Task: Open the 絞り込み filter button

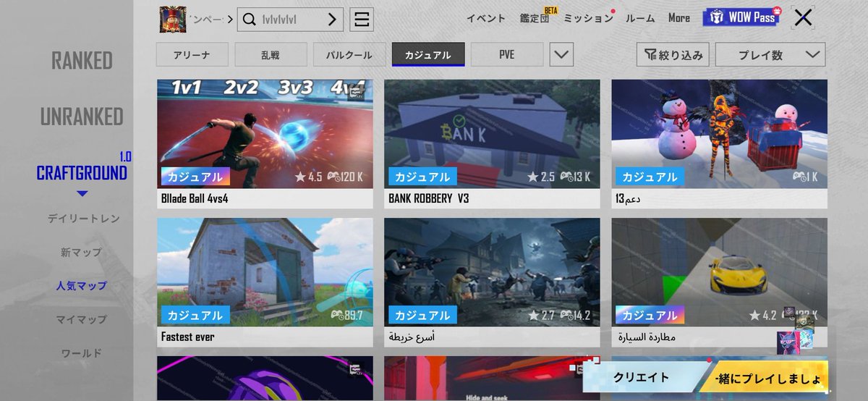Action: pyautogui.click(x=673, y=55)
